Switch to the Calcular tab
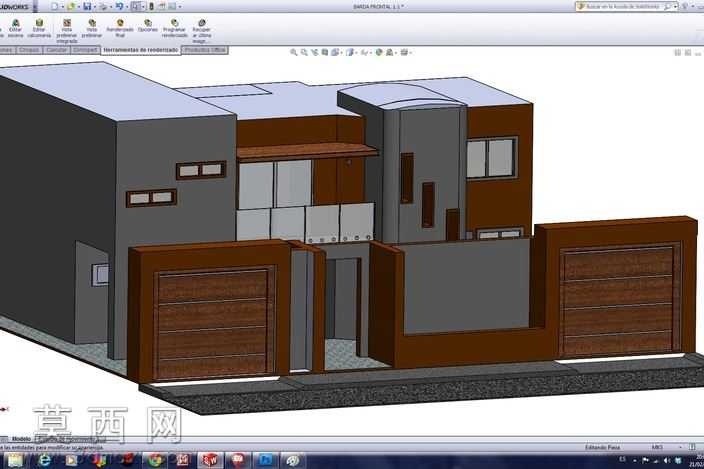 click(57, 50)
